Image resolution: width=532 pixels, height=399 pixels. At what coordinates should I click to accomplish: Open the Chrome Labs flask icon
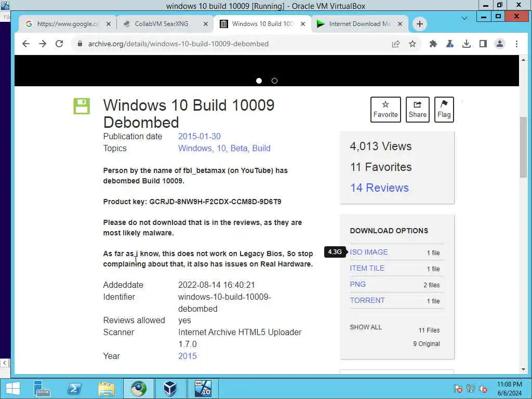click(x=449, y=44)
